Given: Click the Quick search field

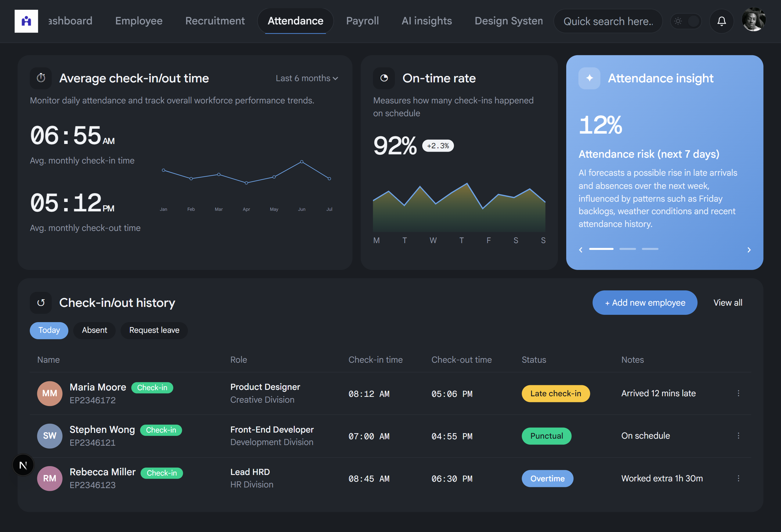Looking at the screenshot, I should click(x=608, y=21).
